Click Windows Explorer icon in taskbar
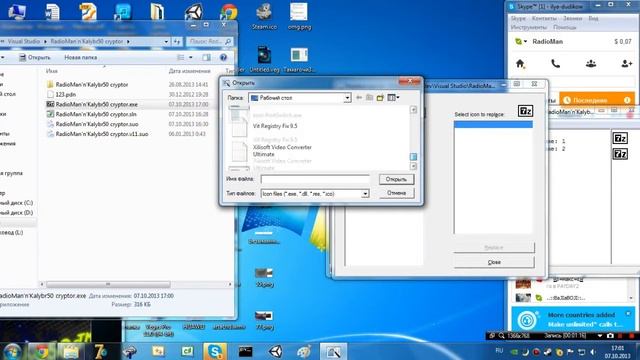640x360 pixels. point(71,351)
